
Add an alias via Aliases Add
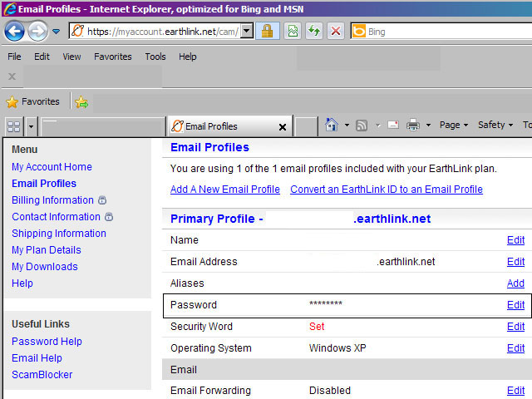(515, 283)
